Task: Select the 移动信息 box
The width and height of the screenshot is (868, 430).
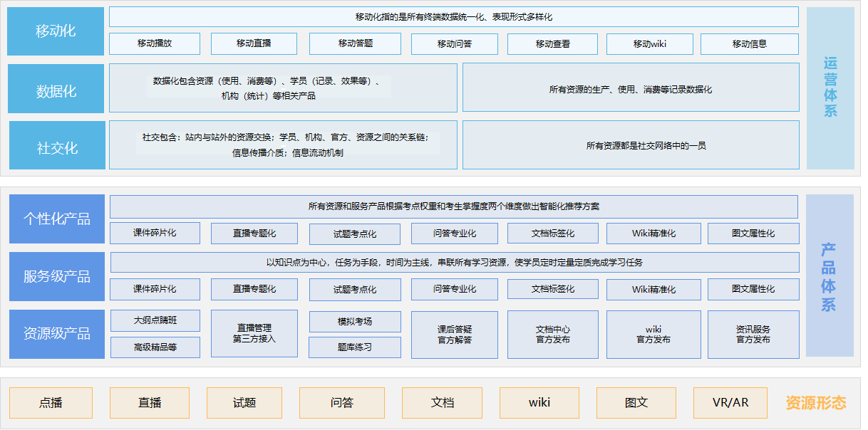Action: [749, 43]
